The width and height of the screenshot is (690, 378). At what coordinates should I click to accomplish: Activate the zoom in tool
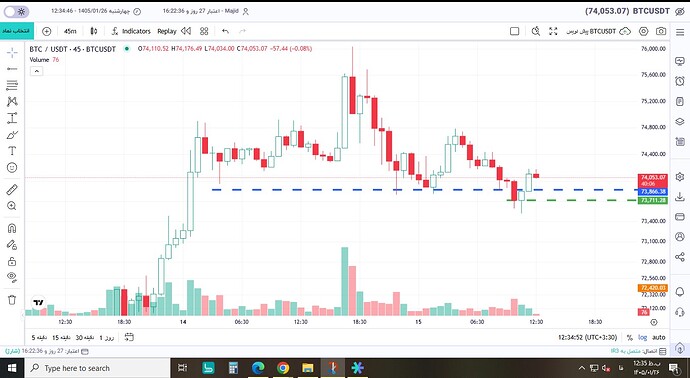coord(12,206)
